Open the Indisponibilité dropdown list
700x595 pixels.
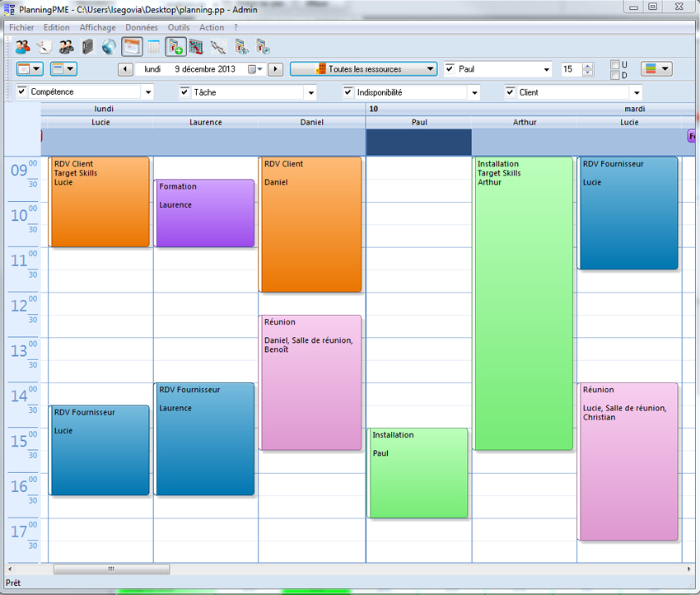click(474, 92)
